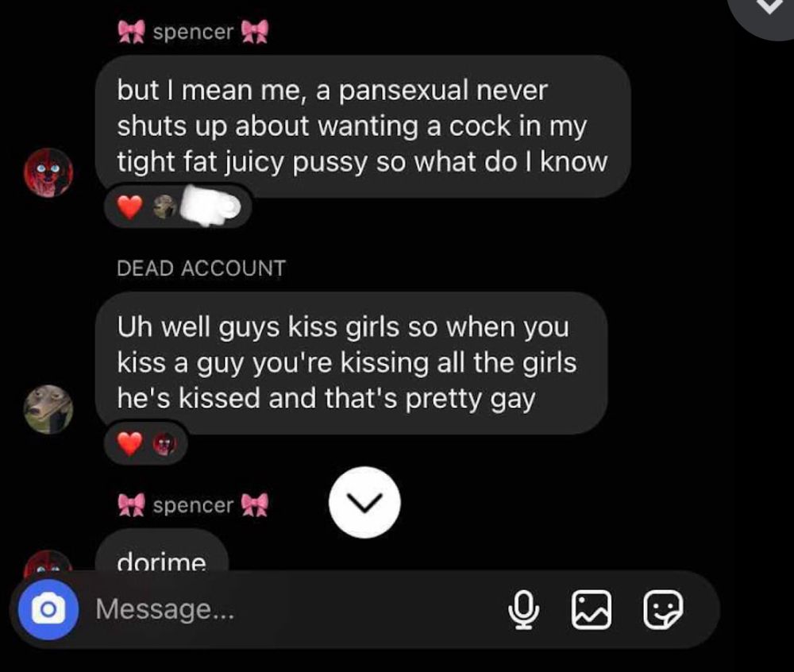This screenshot has height=672, width=794.
Task: Tap DEAD ACCOUNT's profile picture avatar
Action: [x=48, y=409]
